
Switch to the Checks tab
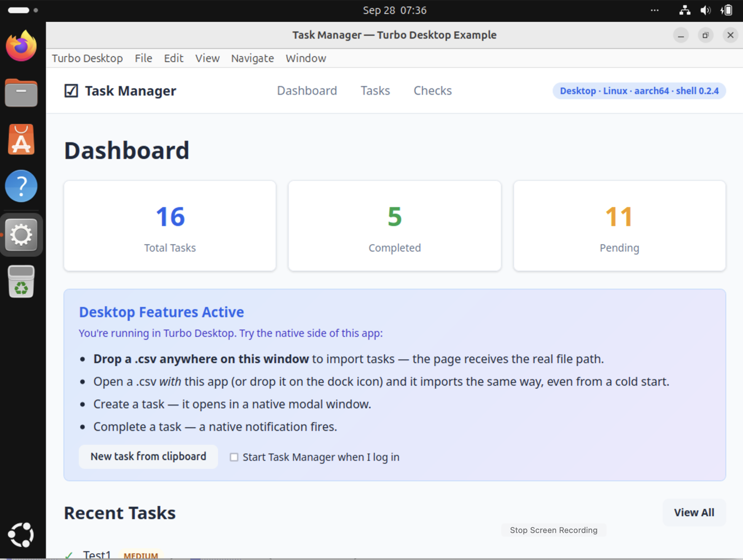pos(433,91)
